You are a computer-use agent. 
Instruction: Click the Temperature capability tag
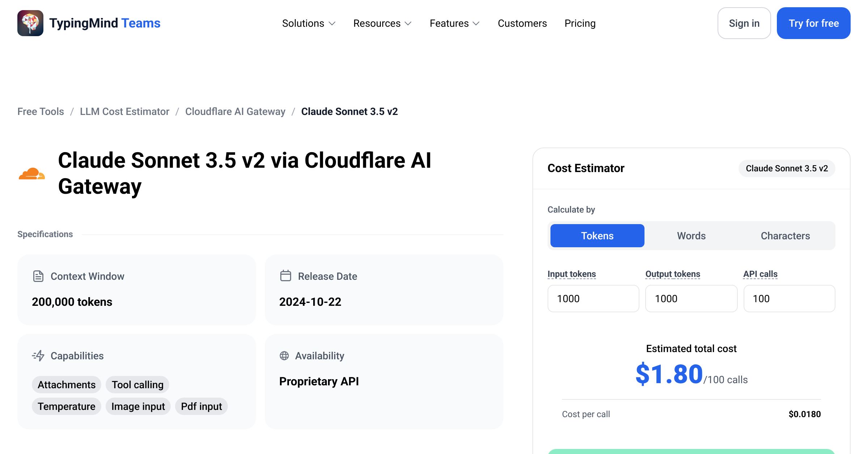tap(67, 406)
